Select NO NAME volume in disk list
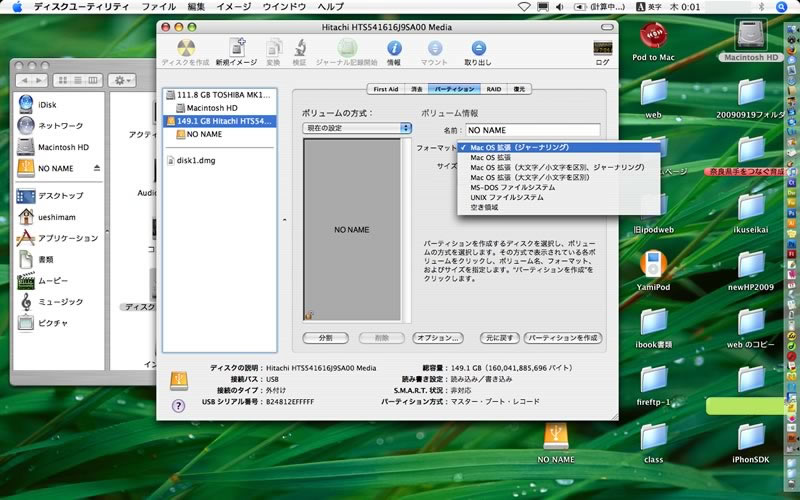Screen dimensions: 800x500 point(219,134)
